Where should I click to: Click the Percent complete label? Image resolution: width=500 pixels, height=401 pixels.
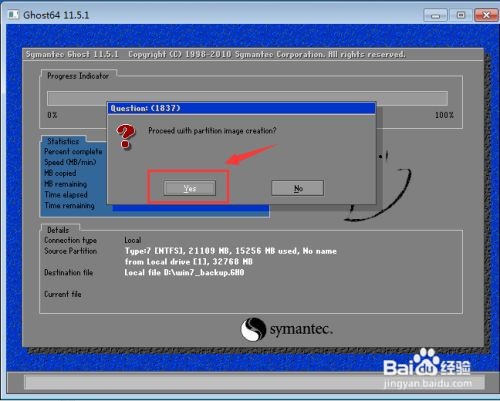tap(73, 152)
